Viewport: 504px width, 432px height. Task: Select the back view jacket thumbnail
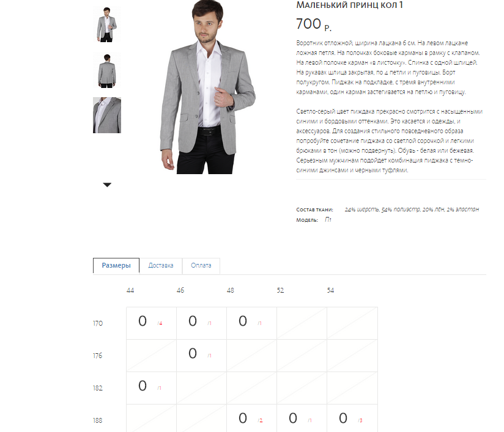107,70
